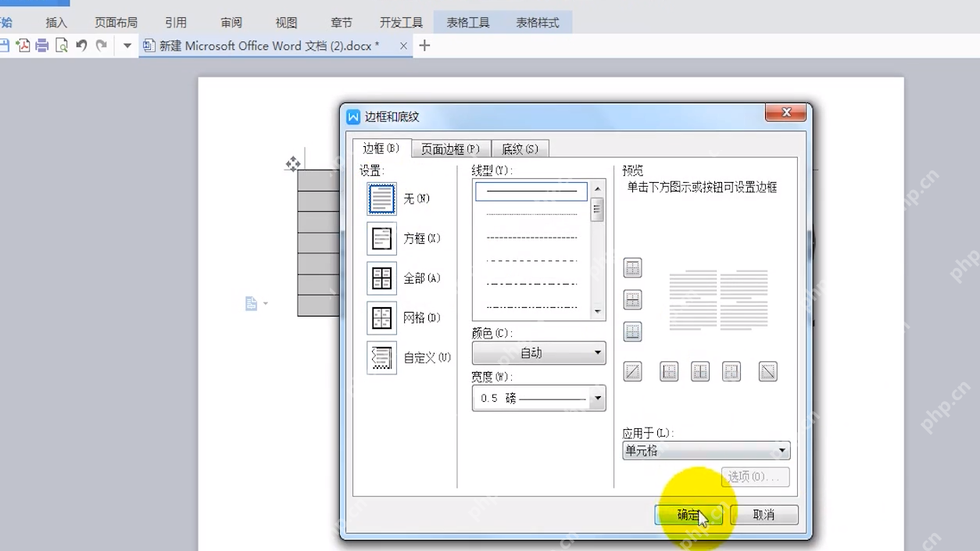Switch to the 底纹 tab
The height and width of the screenshot is (551, 980).
[x=520, y=149]
